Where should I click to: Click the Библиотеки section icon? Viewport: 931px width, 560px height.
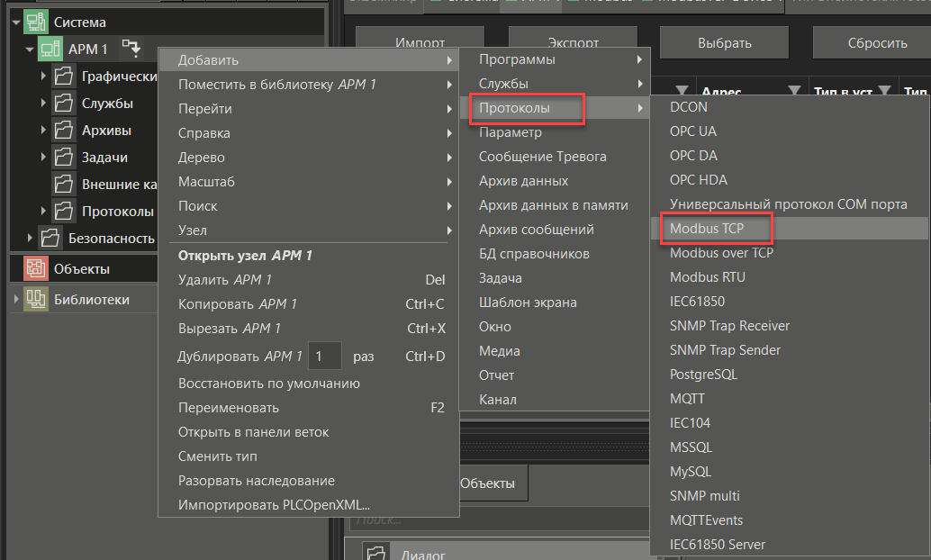click(x=36, y=299)
